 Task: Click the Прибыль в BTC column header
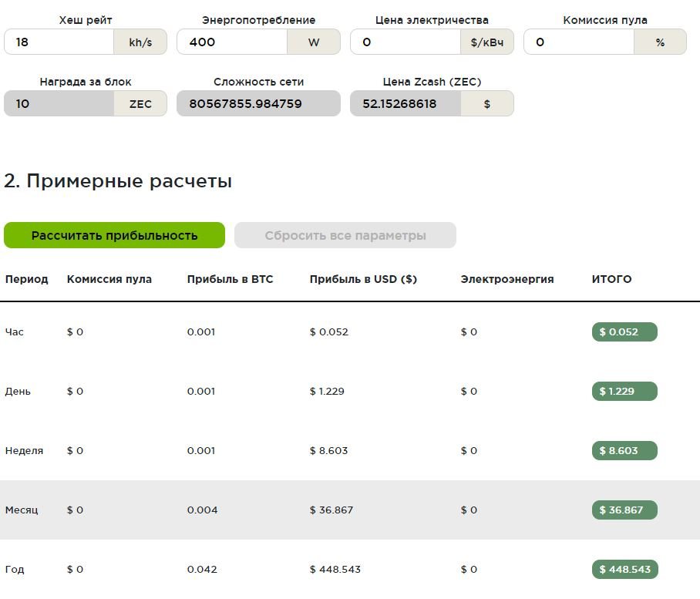pyautogui.click(x=230, y=279)
